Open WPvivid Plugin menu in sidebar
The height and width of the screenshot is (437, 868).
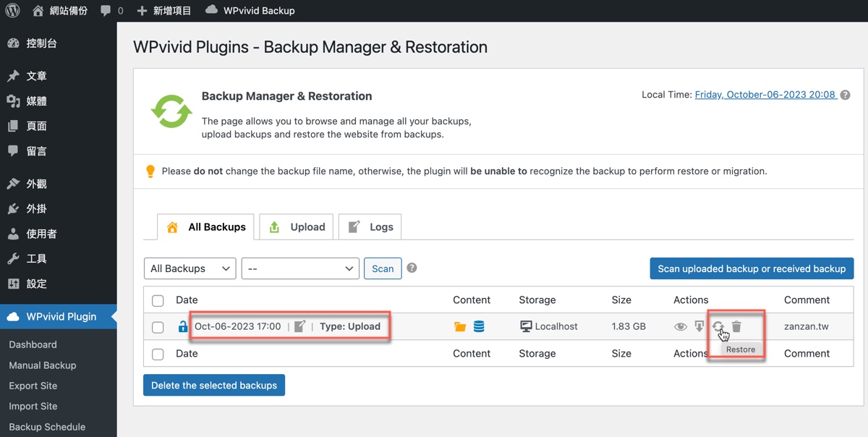click(59, 316)
